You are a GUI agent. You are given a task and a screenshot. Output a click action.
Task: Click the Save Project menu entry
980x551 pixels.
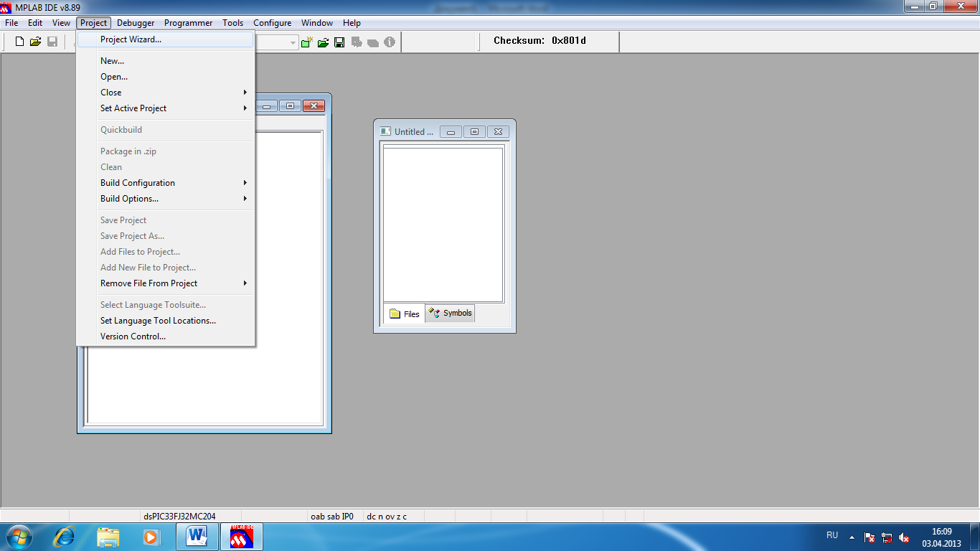click(x=166, y=220)
